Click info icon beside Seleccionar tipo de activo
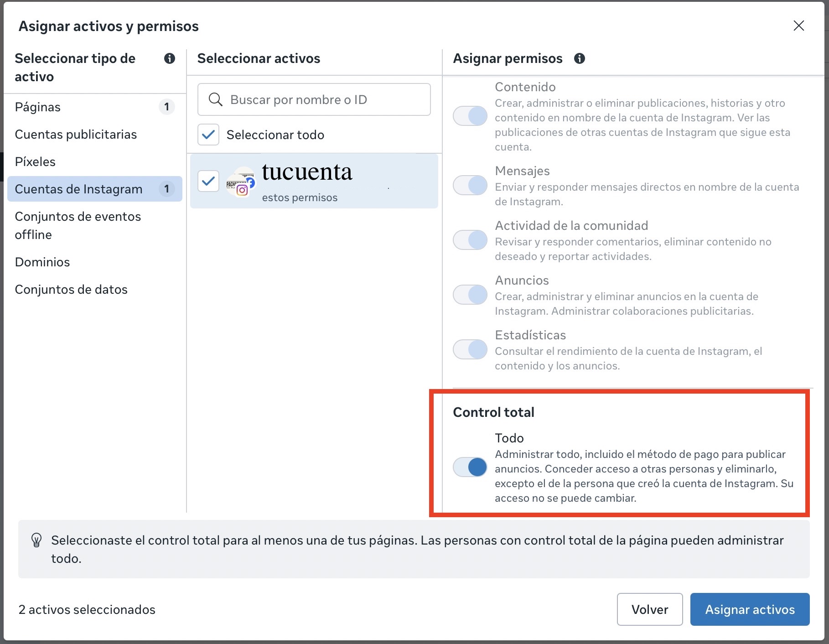 point(169,58)
